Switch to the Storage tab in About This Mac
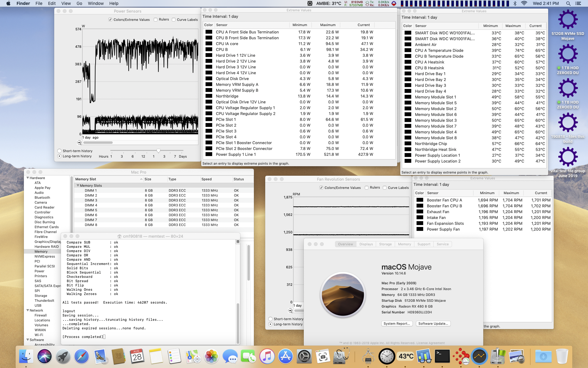The height and width of the screenshot is (368, 588). click(385, 244)
